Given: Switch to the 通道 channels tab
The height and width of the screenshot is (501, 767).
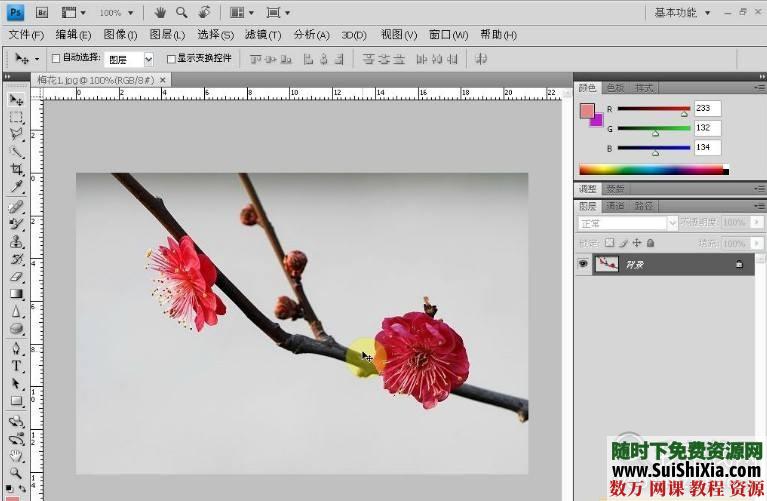Looking at the screenshot, I should pyautogui.click(x=615, y=206).
